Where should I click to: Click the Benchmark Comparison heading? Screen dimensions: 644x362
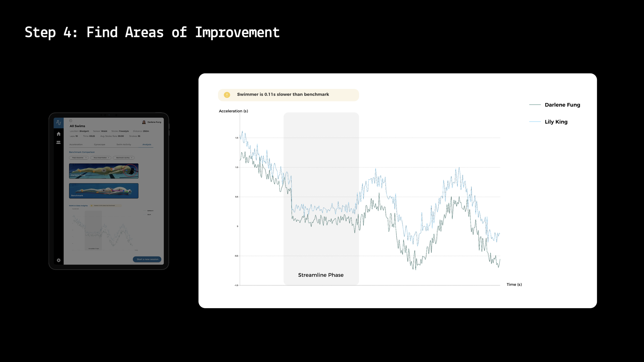pos(82,152)
